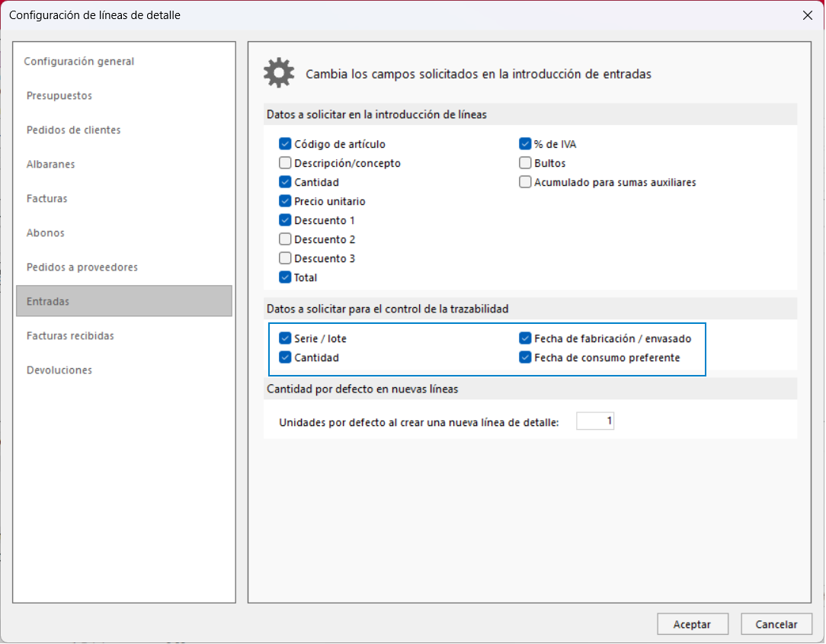
Task: Toggle the Serie / lote traceability checkbox
Action: [285, 338]
